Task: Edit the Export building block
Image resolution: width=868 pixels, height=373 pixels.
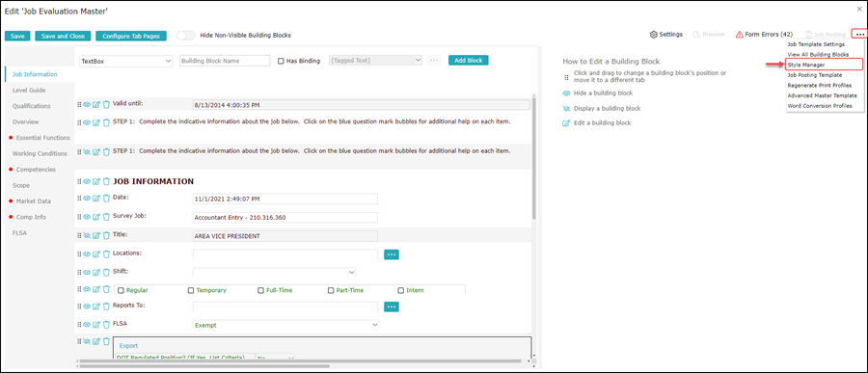Action: click(96, 341)
